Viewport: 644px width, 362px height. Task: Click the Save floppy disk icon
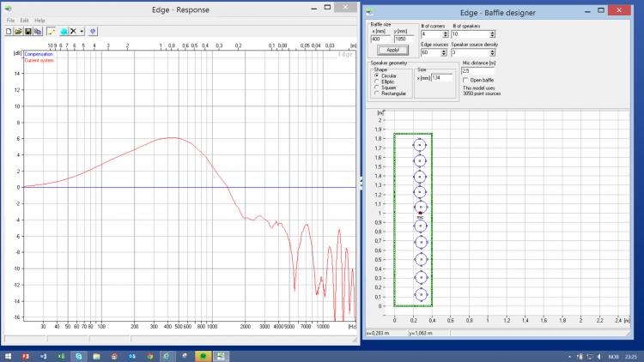[x=27, y=31]
